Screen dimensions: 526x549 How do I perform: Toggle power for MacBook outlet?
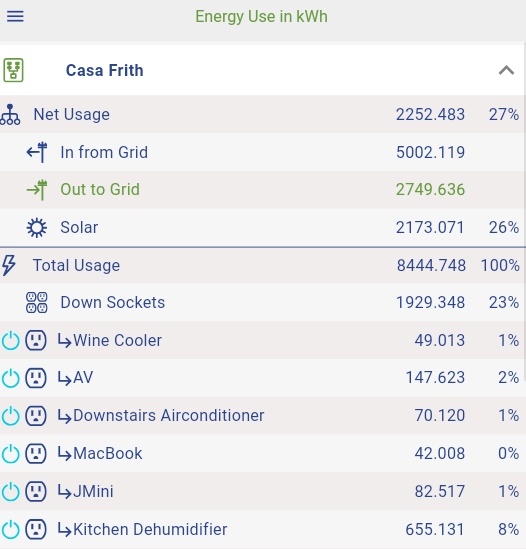click(11, 453)
